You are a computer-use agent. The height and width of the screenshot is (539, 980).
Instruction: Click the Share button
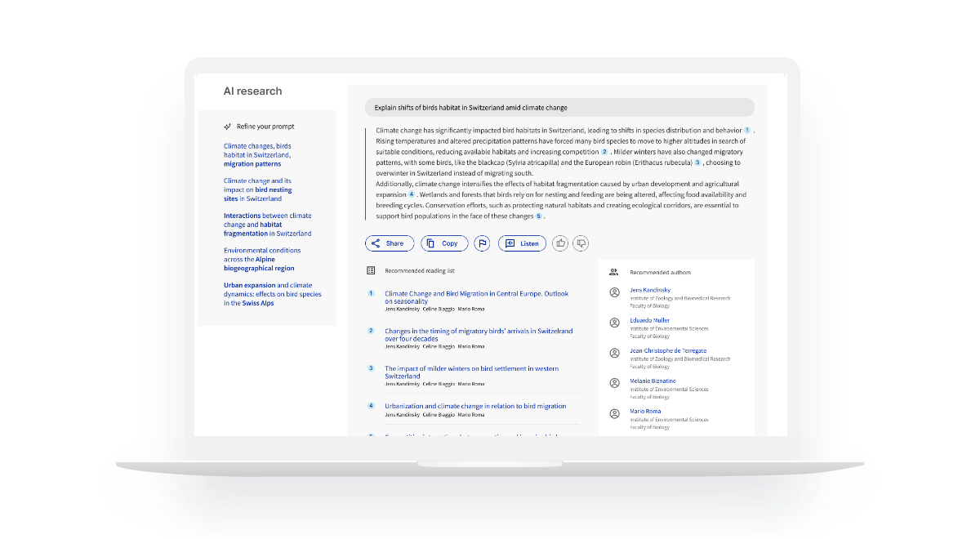389,243
